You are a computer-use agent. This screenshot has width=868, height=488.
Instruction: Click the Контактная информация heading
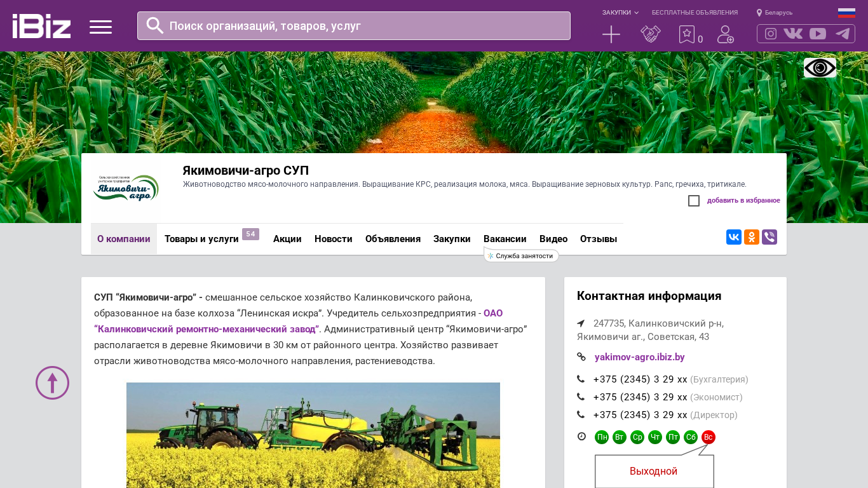pyautogui.click(x=649, y=296)
